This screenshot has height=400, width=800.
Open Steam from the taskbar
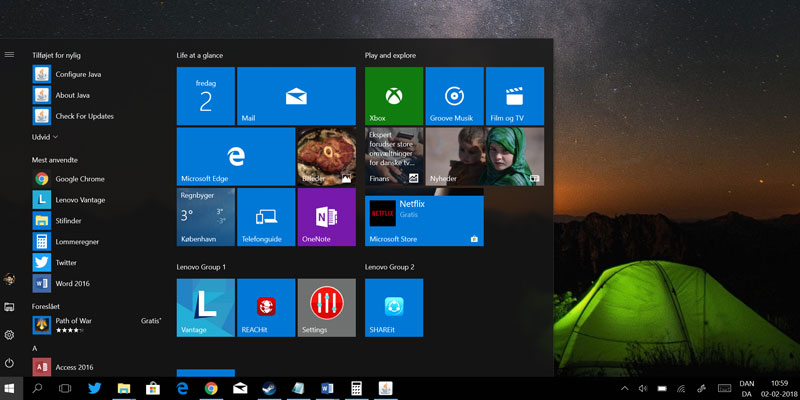269,389
